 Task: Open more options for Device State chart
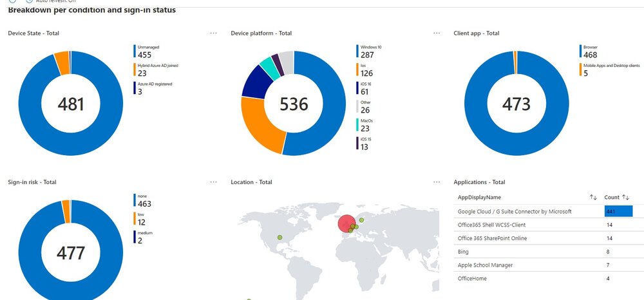214,33
